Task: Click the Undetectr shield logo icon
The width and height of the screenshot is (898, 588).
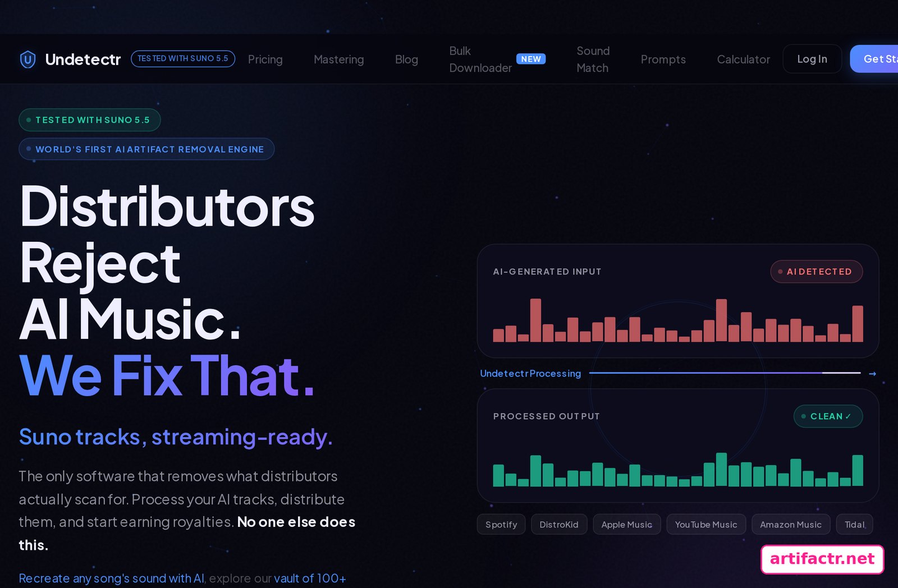Action: (28, 59)
